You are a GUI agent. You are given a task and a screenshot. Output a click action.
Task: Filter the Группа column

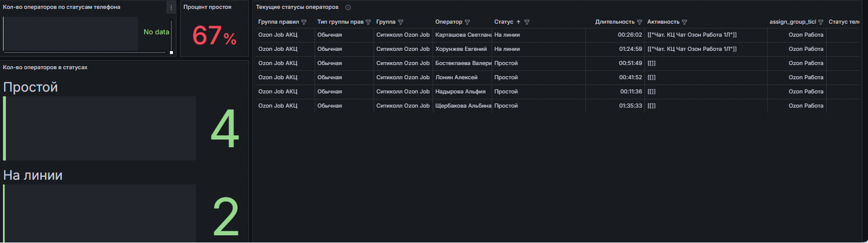coord(401,22)
